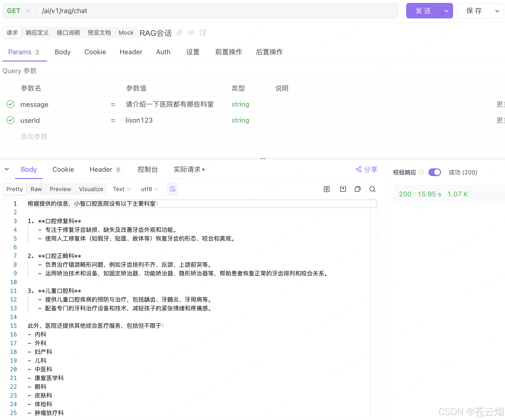Image resolution: width=505 pixels, height=420 pixels.
Task: Search within the response body
Action: pos(372,189)
